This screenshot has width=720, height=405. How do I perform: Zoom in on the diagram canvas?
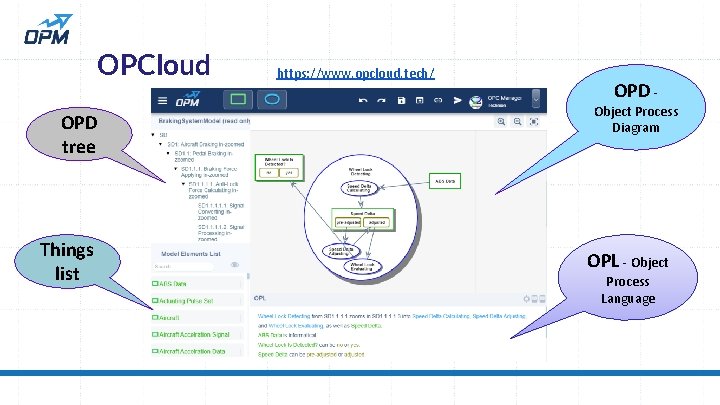pos(501,122)
